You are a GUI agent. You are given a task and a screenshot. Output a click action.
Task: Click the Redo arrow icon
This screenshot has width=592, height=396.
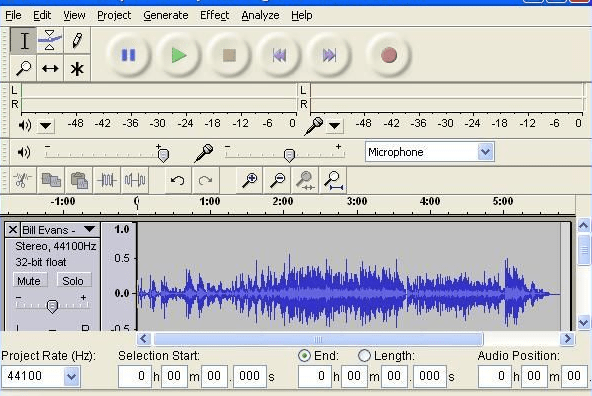click(x=205, y=180)
